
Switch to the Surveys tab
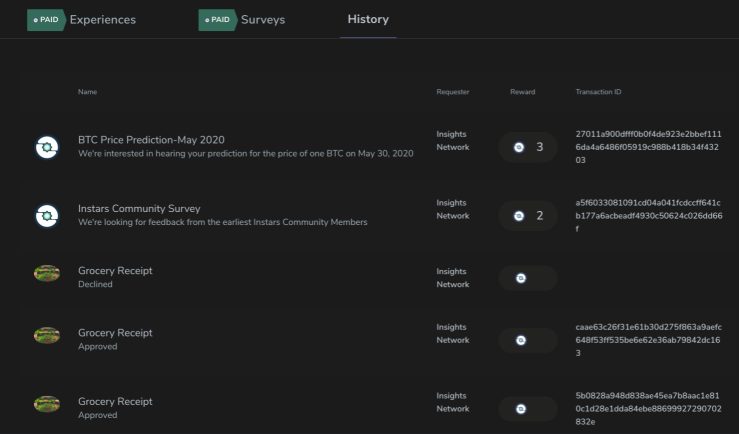[263, 20]
